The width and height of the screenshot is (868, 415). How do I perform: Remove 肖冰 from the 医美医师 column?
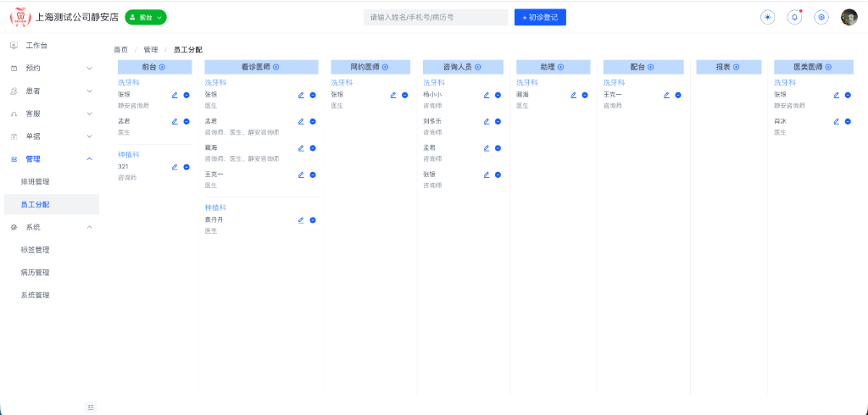(848, 122)
